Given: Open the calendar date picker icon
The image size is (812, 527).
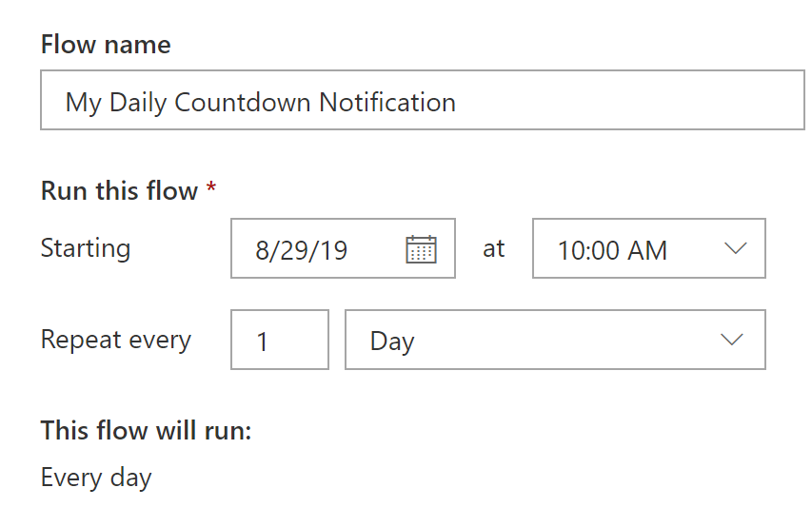Looking at the screenshot, I should tap(421, 249).
